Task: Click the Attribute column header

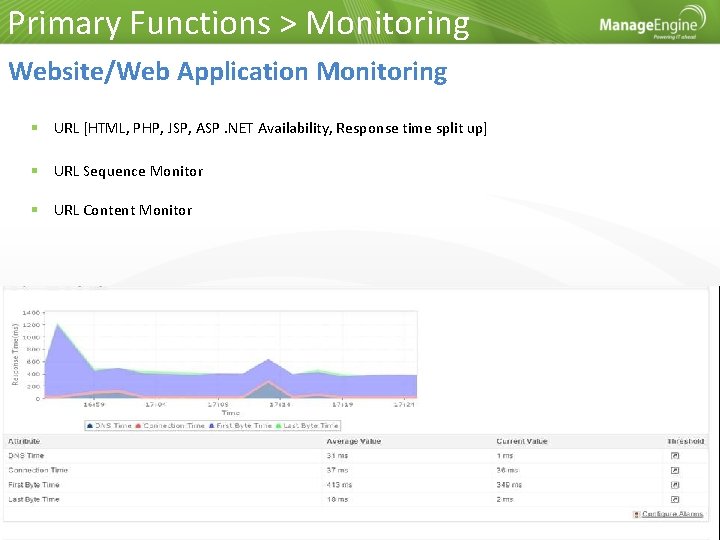Action: pyautogui.click(x=24, y=441)
